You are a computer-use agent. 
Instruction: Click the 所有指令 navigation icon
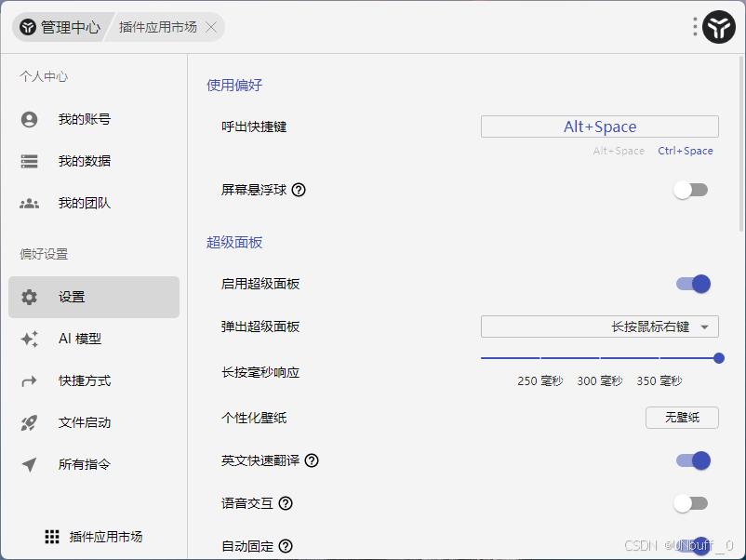(29, 464)
